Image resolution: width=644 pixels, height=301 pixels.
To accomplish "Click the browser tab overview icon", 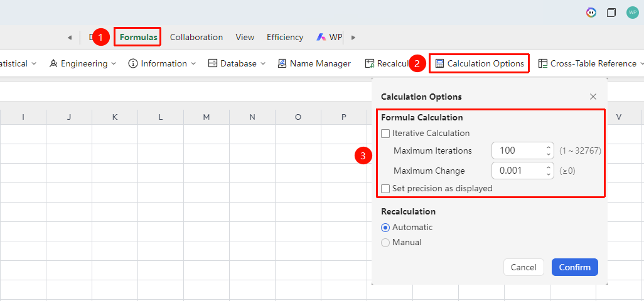I will click(611, 13).
